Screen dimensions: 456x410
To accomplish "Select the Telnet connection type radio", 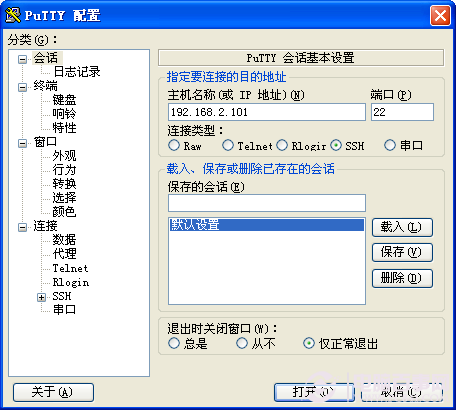I will (x=228, y=145).
